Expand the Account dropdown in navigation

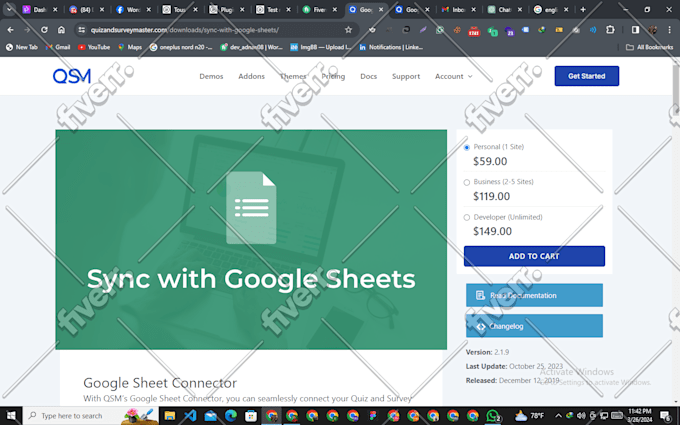pos(454,76)
